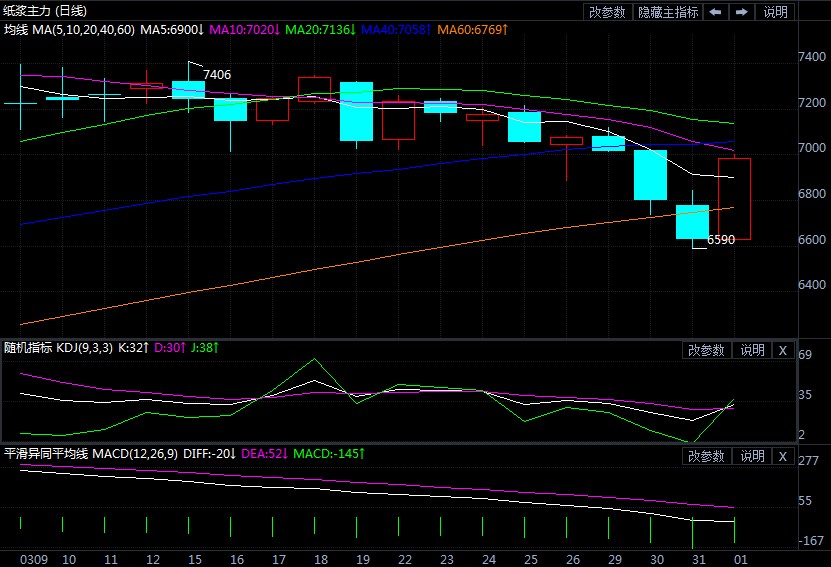
Task: Open 说明 in the MACD panel
Action: [x=752, y=456]
